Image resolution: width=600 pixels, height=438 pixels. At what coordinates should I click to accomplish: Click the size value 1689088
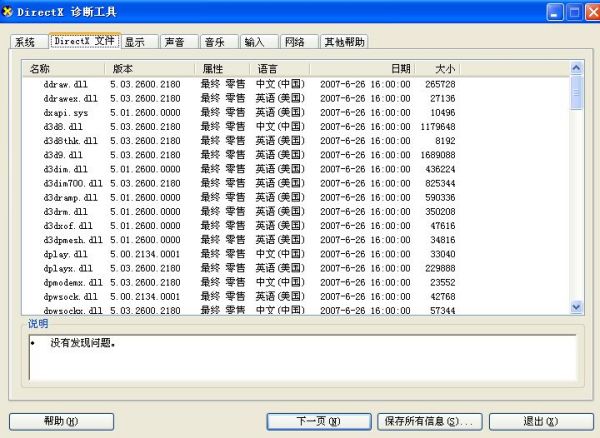tap(438, 155)
